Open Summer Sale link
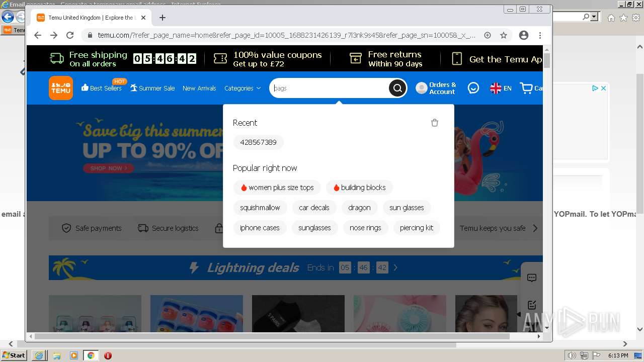This screenshot has height=362, width=644. (x=152, y=88)
